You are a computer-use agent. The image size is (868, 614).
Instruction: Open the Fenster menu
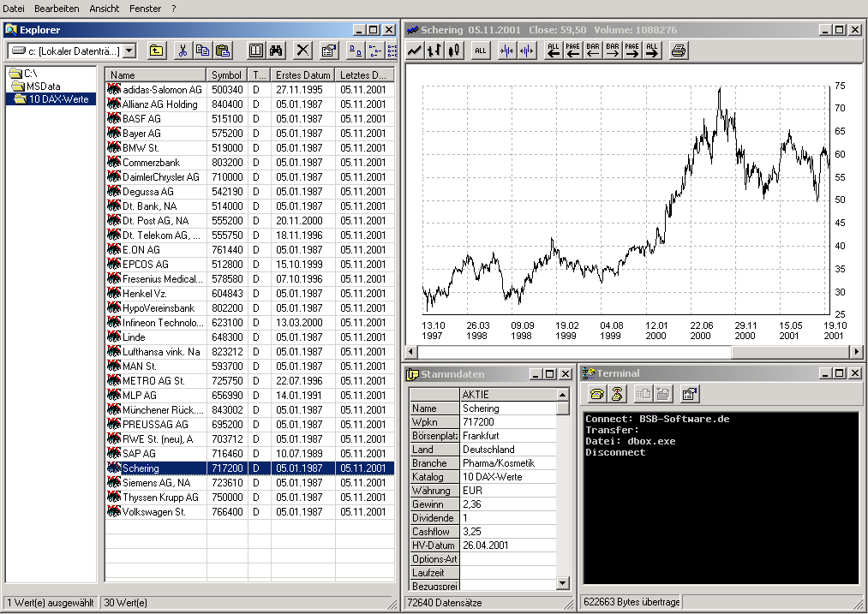(x=145, y=9)
